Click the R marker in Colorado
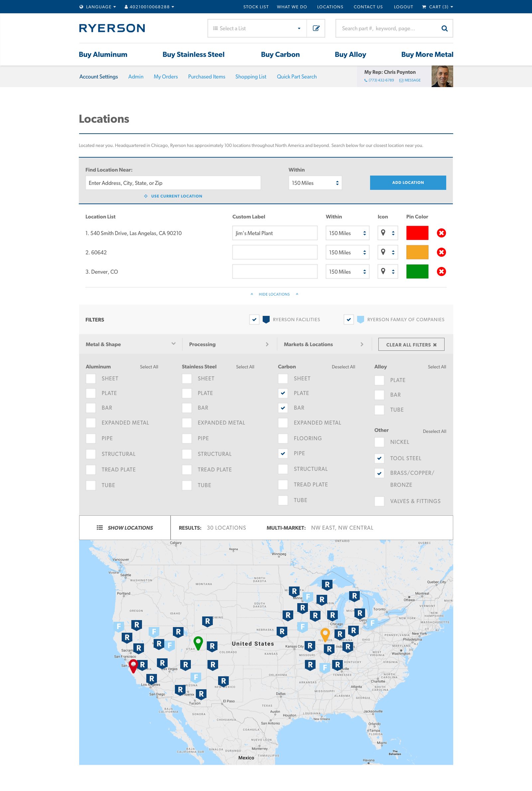The image size is (532, 791). pos(212,646)
